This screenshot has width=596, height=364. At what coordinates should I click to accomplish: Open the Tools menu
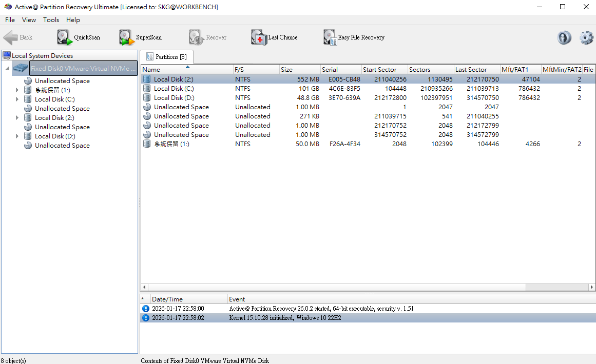click(51, 19)
